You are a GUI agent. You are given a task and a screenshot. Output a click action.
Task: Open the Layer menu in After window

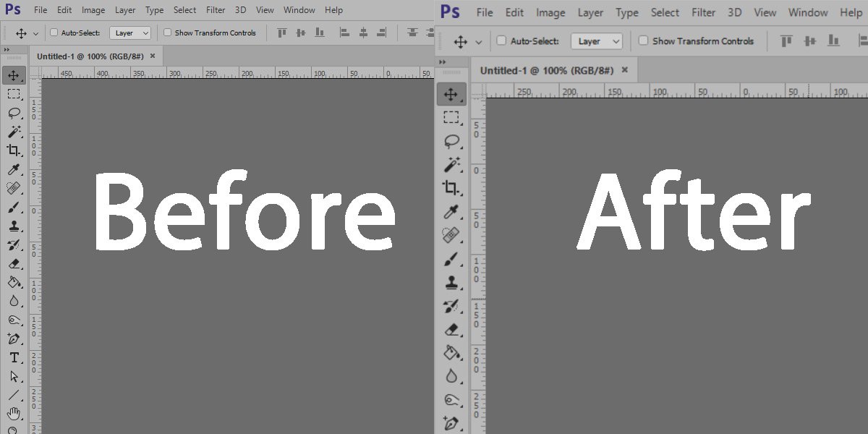pos(590,12)
